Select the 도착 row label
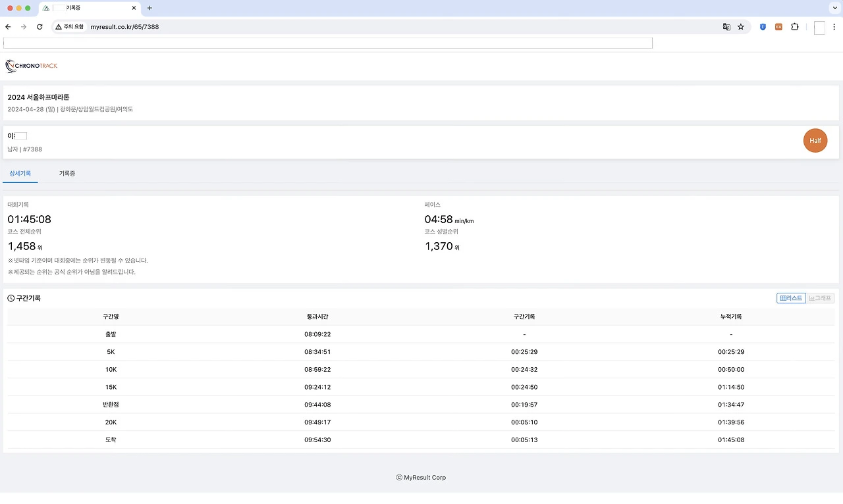The image size is (843, 504). [x=111, y=440]
